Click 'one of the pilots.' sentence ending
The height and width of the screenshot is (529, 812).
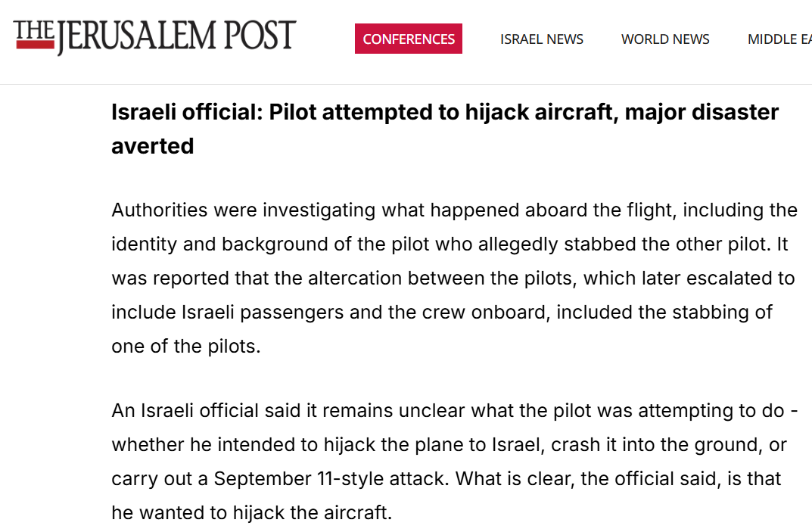point(186,346)
